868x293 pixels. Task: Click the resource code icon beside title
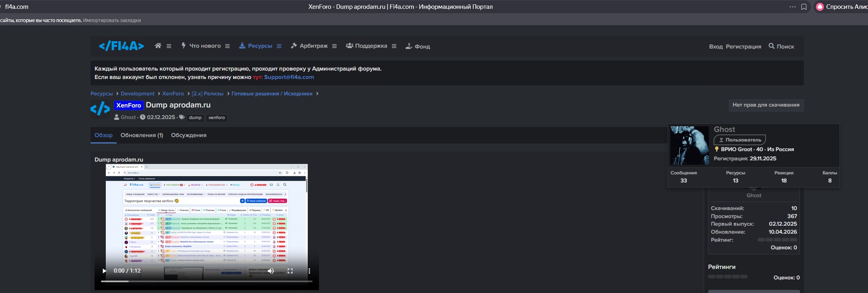coord(100,109)
